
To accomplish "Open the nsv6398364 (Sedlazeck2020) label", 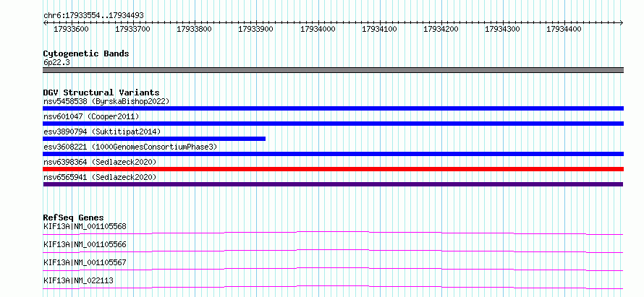I will point(100,163).
